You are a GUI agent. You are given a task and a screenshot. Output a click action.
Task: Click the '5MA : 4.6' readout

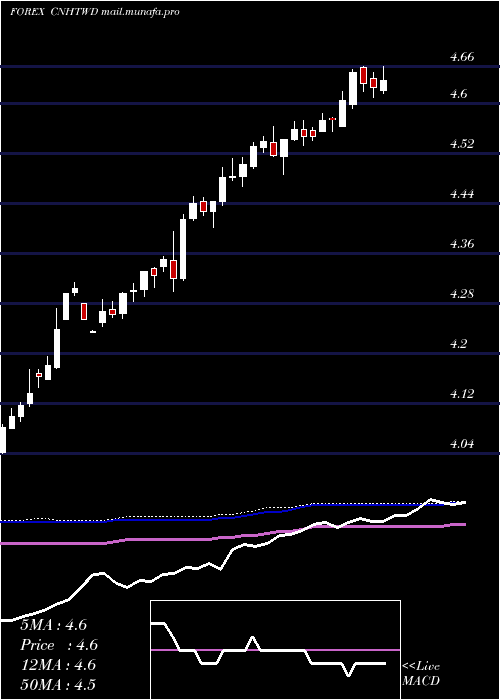53,625
